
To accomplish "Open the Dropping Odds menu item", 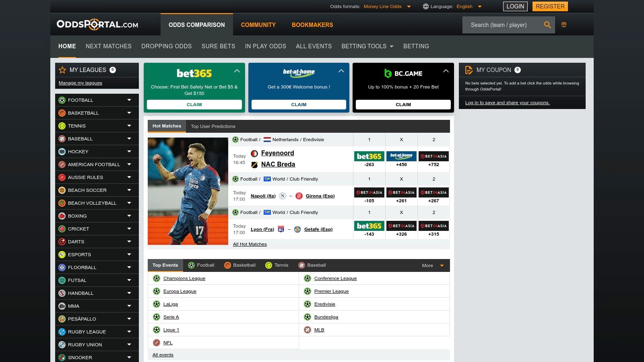I will (x=167, y=46).
